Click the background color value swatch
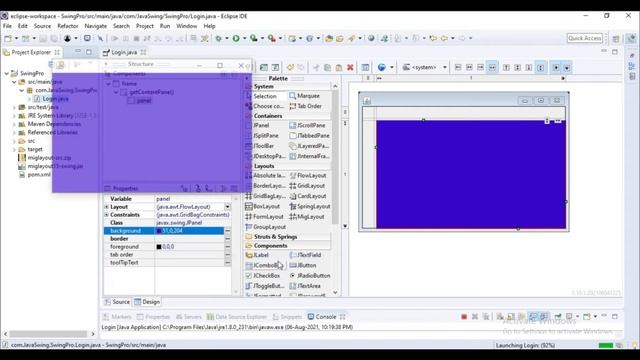 coord(159,231)
